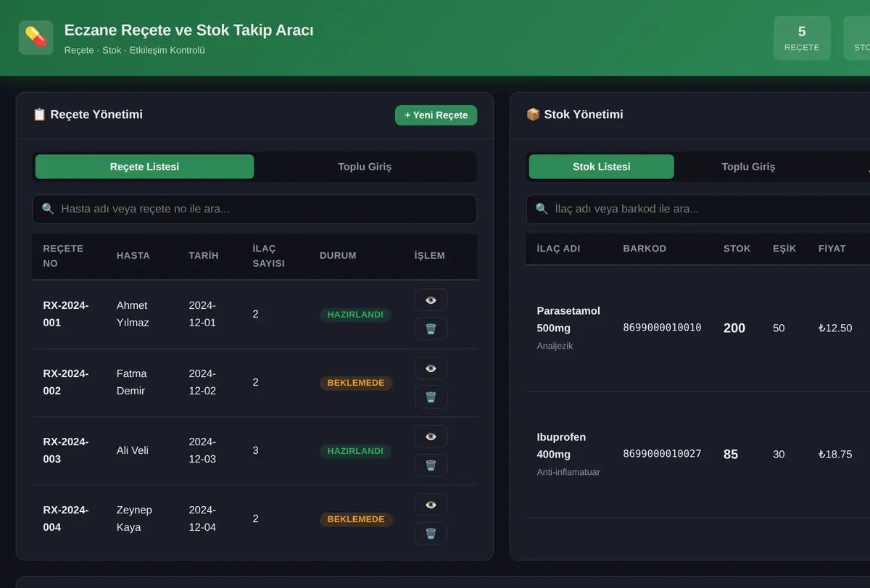Viewport: 870px width, 588px height.
Task: Click patient name Fatma Demir
Action: (132, 382)
